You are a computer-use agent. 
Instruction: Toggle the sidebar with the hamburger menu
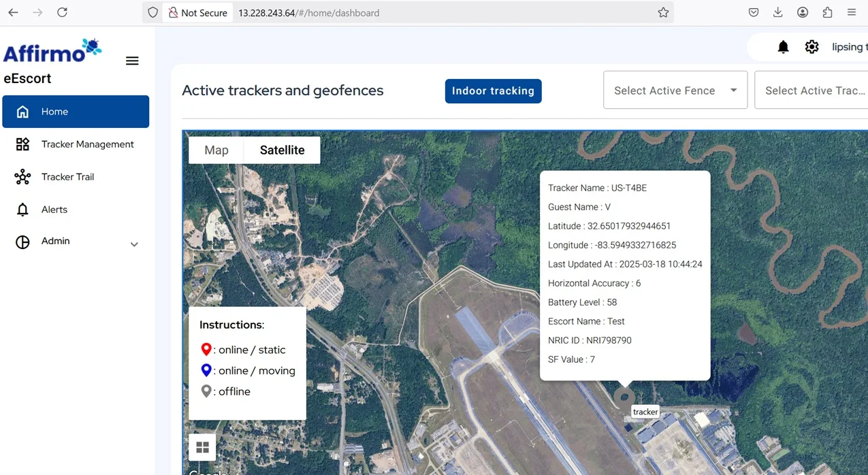tap(131, 60)
